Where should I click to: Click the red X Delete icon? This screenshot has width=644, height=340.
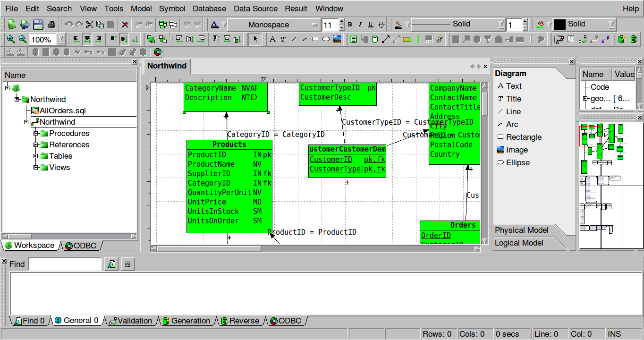pos(125,25)
